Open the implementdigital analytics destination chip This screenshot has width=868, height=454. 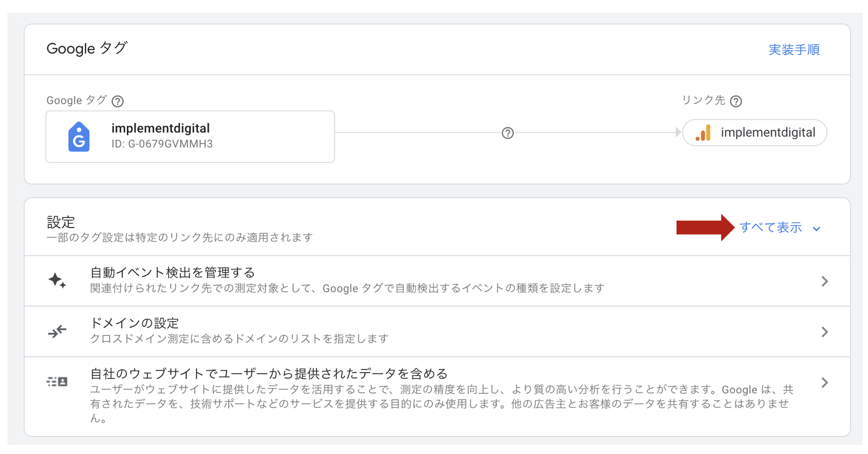[755, 132]
